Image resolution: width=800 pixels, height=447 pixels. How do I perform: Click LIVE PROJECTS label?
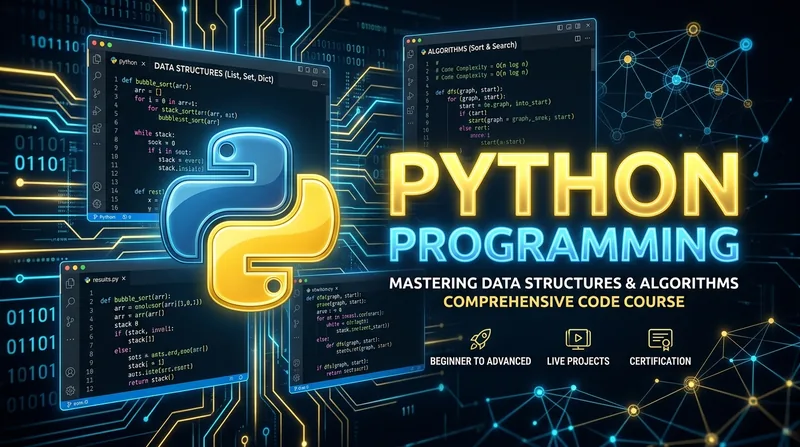578,361
